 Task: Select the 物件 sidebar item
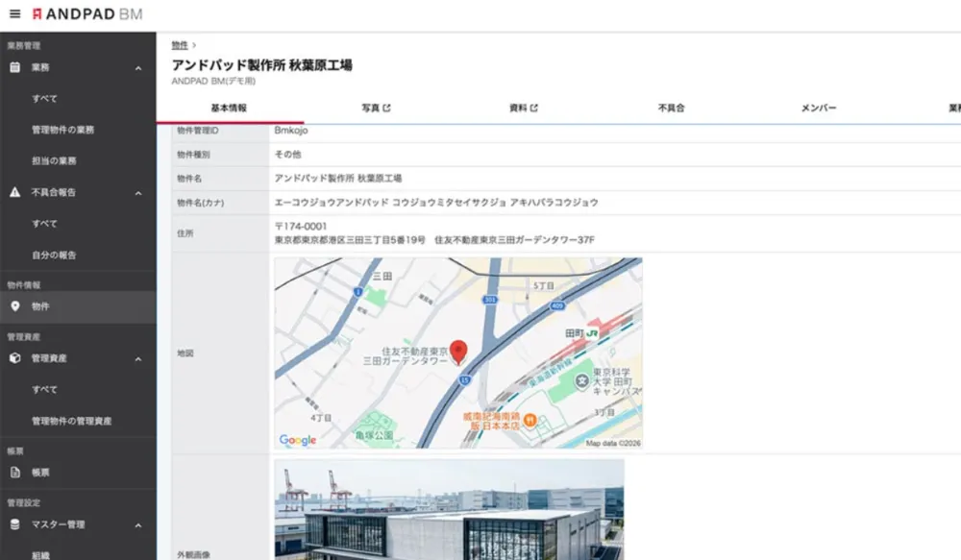coord(78,306)
